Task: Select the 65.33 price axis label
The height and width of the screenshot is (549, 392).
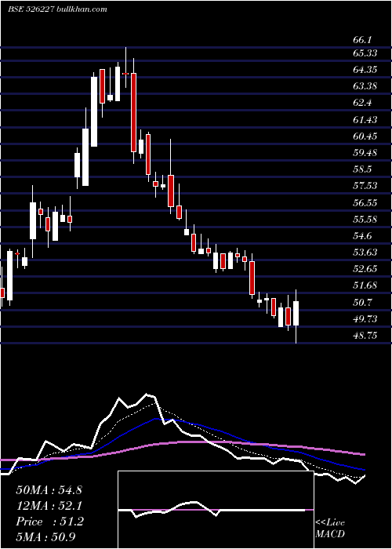Action: [365, 53]
